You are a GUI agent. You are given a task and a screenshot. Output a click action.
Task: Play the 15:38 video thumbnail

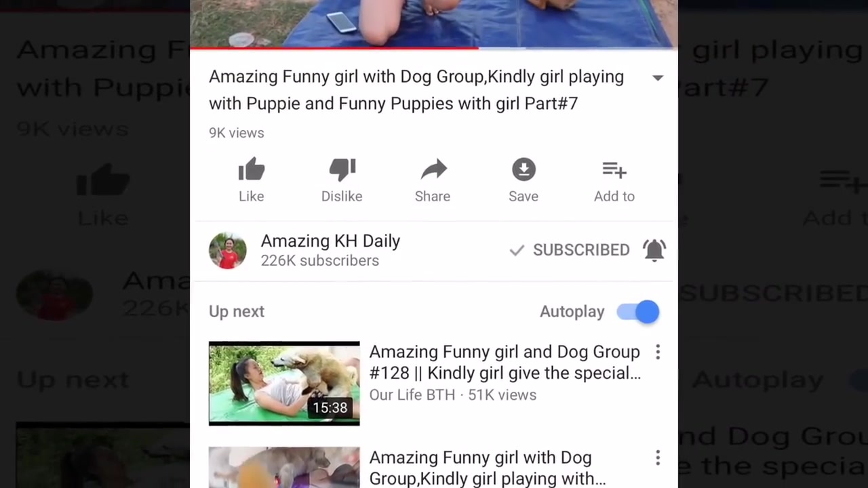(x=284, y=384)
